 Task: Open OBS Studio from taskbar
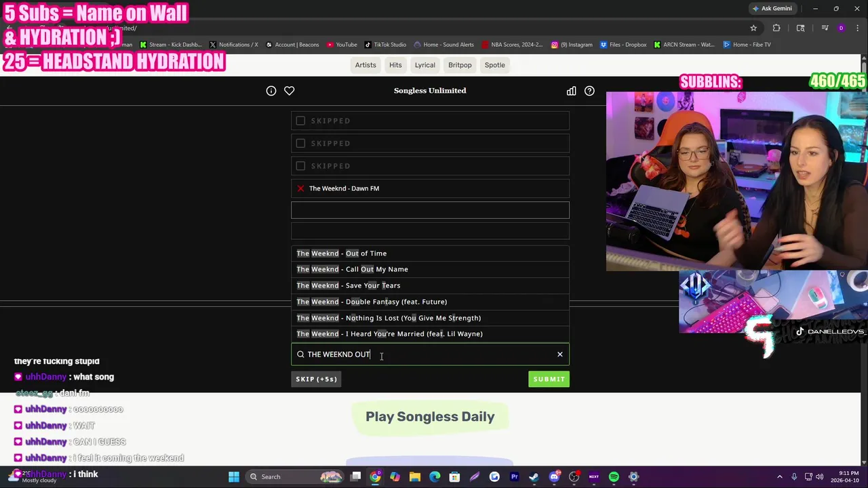click(x=574, y=476)
